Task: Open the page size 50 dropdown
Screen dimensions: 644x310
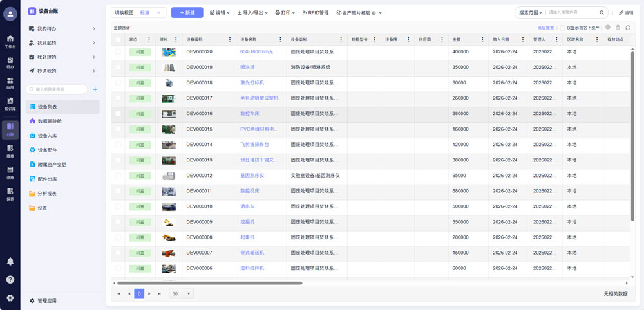Action: (181, 293)
